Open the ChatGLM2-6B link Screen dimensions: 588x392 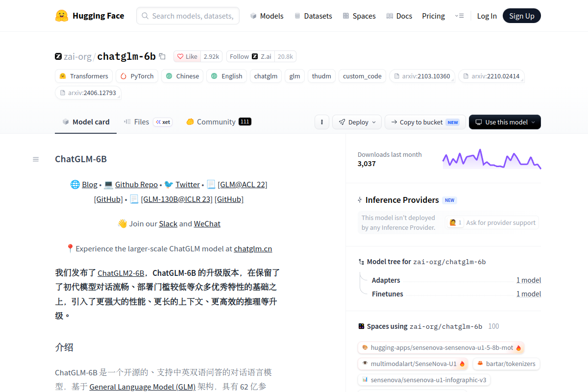pos(121,273)
